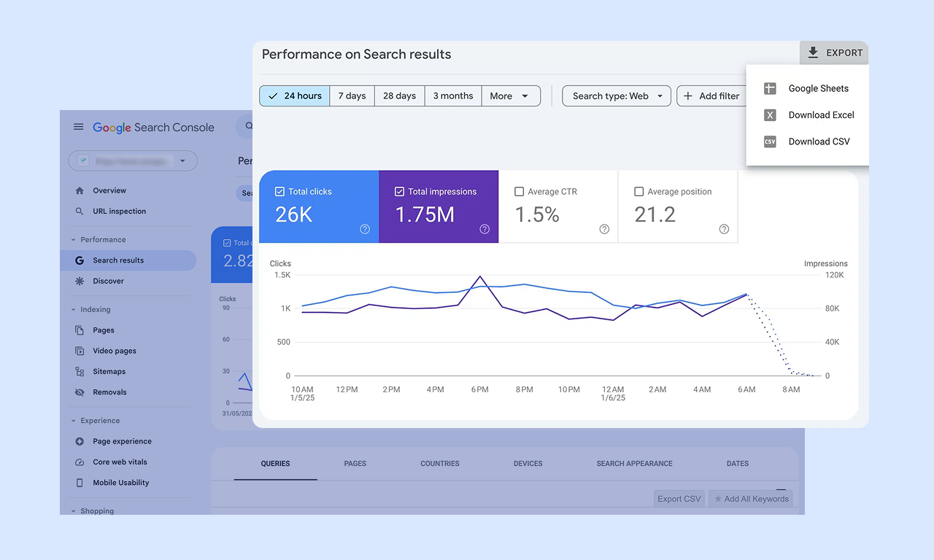Open URL inspection magnifier icon
Viewport: 934px width, 560px height.
tap(80, 211)
